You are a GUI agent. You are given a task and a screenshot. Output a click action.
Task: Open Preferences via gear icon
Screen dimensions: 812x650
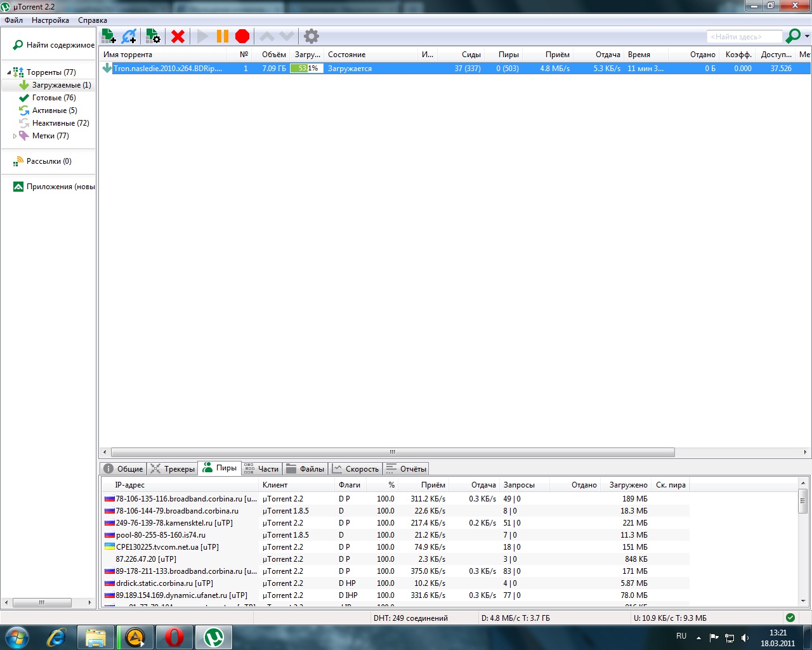311,36
